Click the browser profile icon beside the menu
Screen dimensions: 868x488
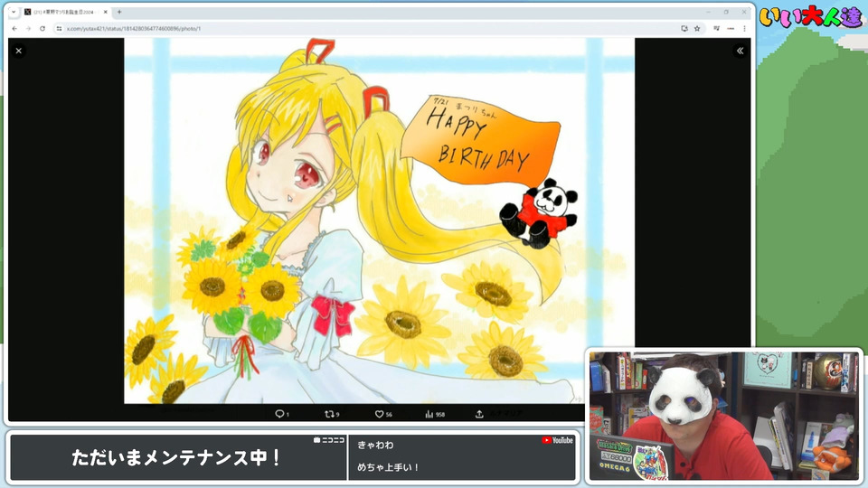[731, 28]
